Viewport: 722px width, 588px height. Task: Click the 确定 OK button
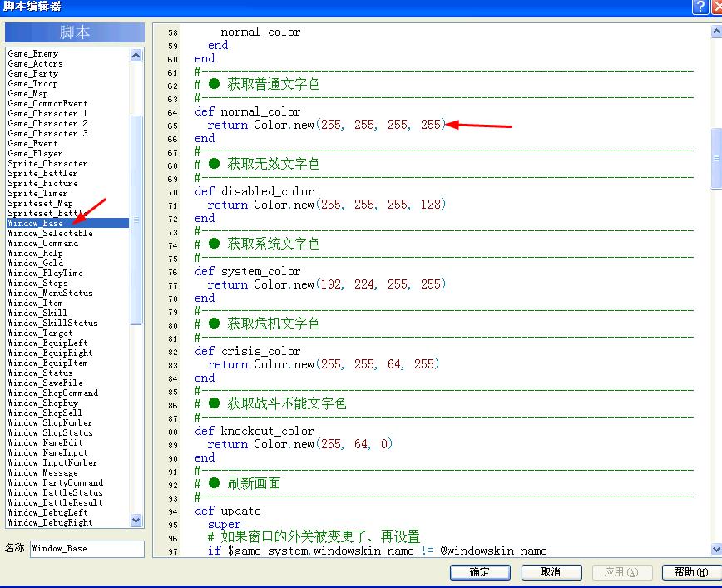[x=480, y=572]
